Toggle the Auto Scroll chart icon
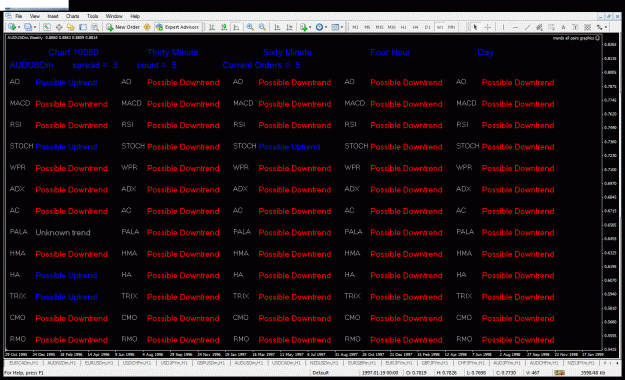The width and height of the screenshot is (625, 380). 277,27
